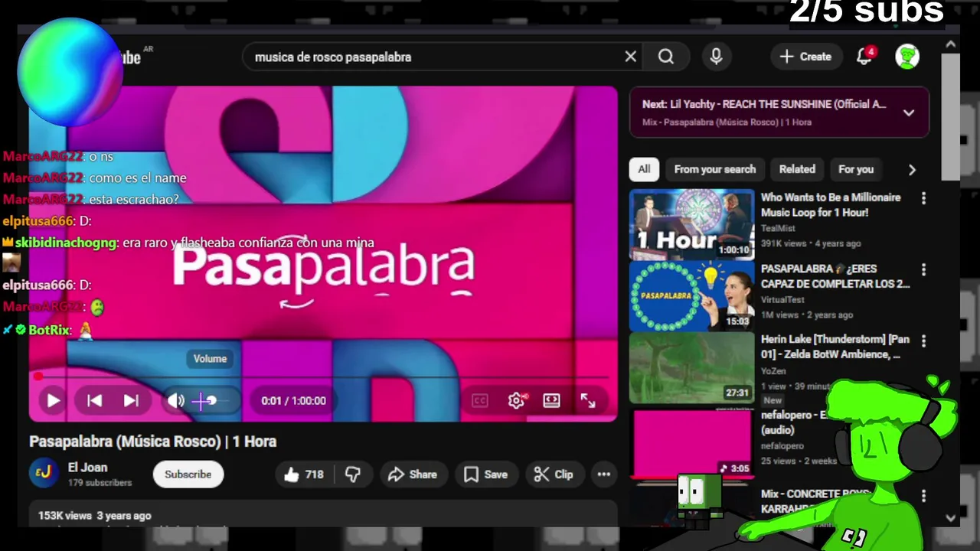Click 153K views 3 years ago text
980x551 pixels.
pyautogui.click(x=95, y=516)
